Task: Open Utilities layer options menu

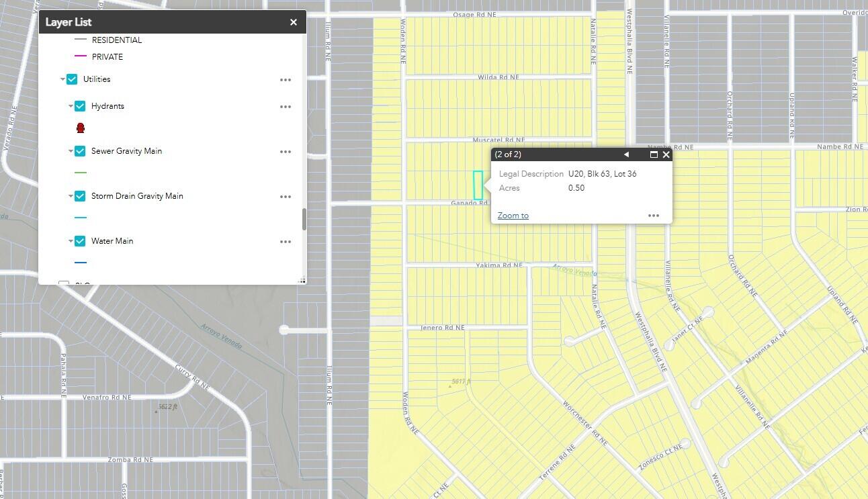Action: point(286,80)
